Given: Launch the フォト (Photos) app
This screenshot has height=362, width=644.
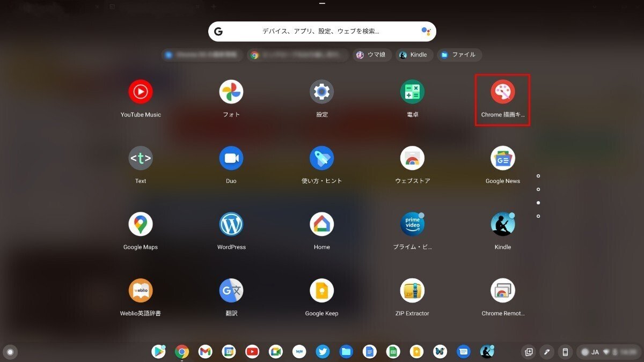Looking at the screenshot, I should pyautogui.click(x=231, y=92).
